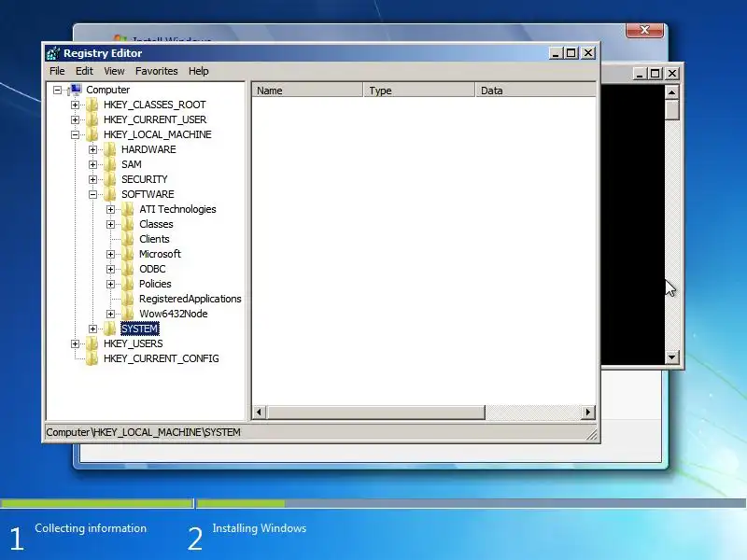
Task: Click the Clients folder icon
Action: 128,239
